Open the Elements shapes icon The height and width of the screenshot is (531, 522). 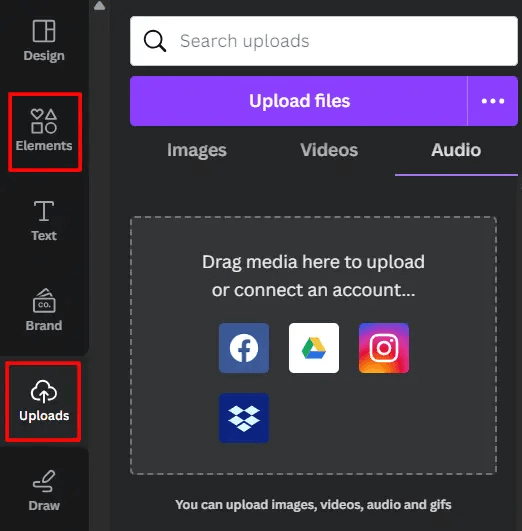[x=44, y=121]
